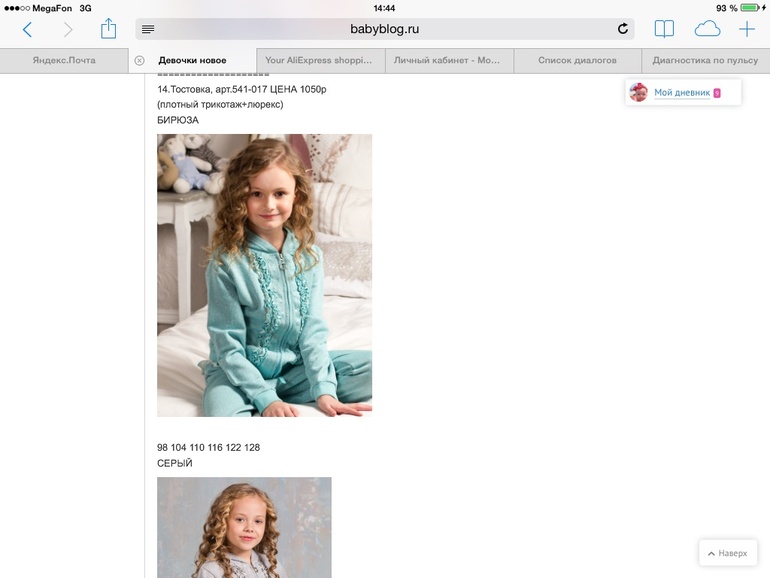Tap the БИРЮЗА color label
This screenshot has height=578, width=770.
(178, 120)
